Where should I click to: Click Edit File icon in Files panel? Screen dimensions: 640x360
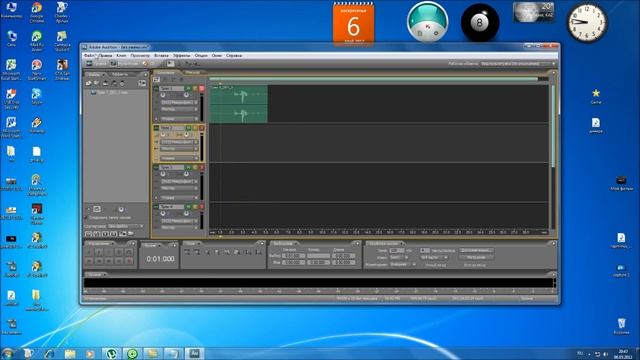pos(105,83)
